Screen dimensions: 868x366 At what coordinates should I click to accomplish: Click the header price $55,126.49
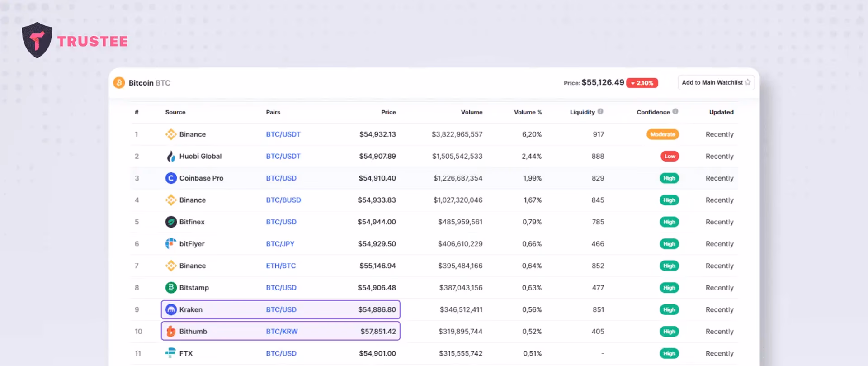[603, 82]
